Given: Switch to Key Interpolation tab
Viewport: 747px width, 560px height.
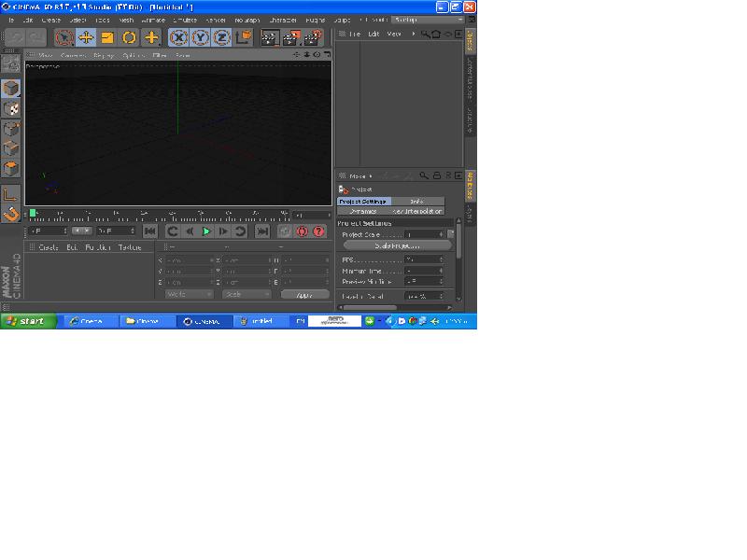Looking at the screenshot, I should click(x=417, y=211).
